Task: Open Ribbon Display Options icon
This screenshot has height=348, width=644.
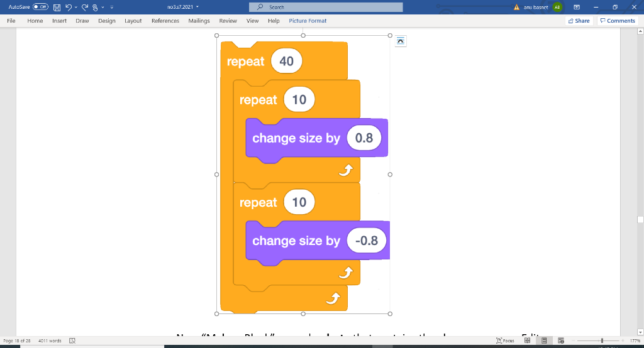Action: point(577,7)
